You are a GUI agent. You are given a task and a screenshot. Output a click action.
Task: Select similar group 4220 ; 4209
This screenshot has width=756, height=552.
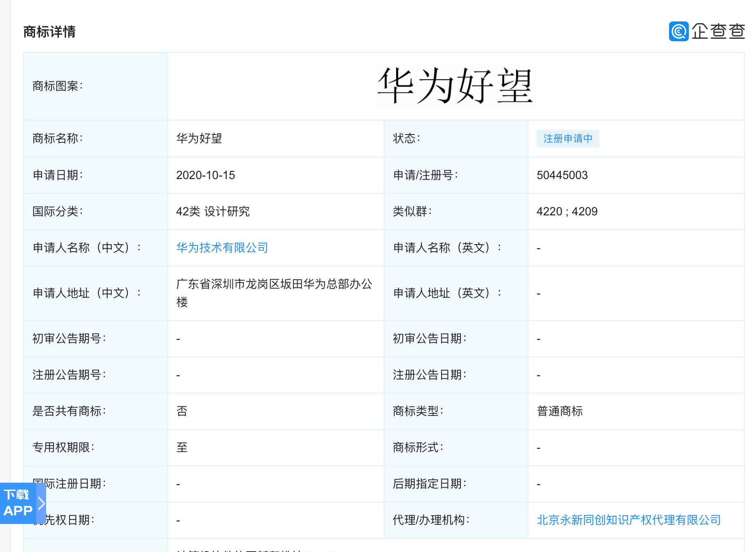[x=567, y=212]
